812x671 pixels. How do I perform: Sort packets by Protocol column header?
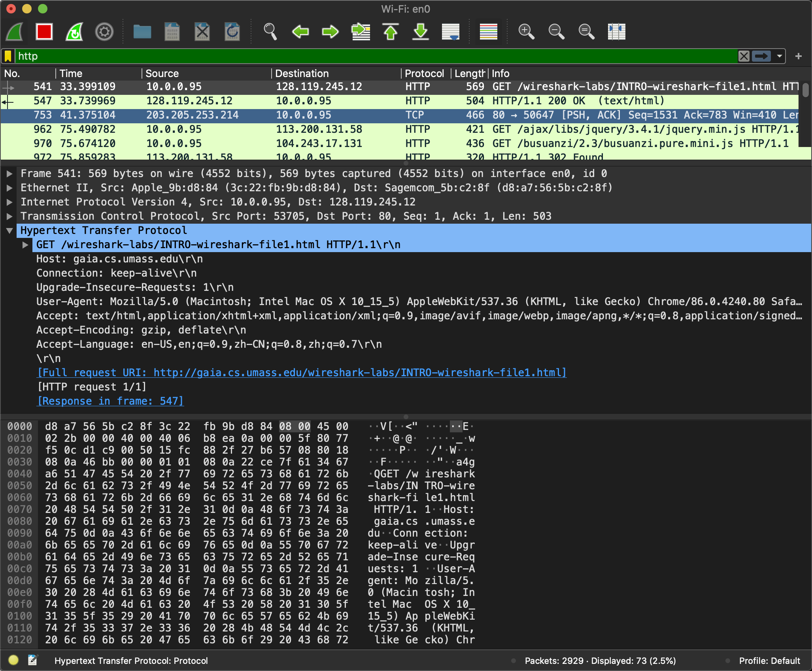click(x=424, y=74)
